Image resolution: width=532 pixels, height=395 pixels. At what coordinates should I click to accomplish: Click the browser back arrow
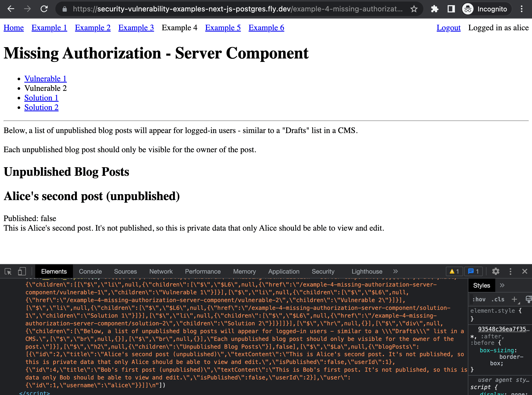tap(11, 9)
